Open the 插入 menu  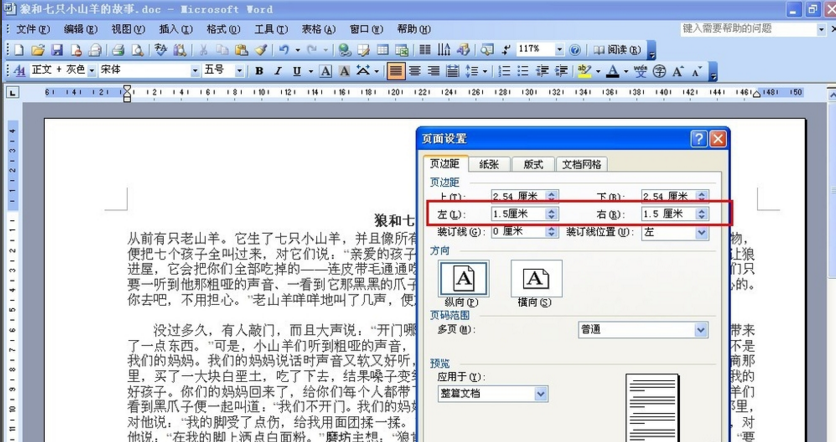[x=175, y=29]
